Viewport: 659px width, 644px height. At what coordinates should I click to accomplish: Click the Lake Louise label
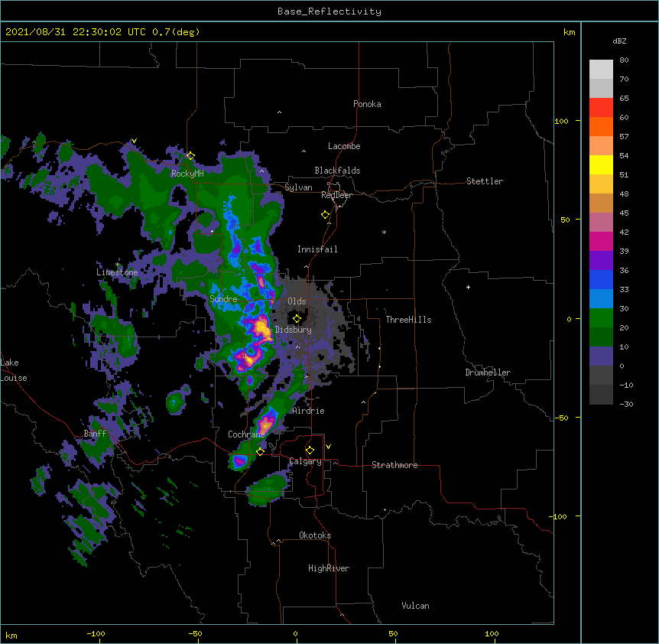point(14,370)
